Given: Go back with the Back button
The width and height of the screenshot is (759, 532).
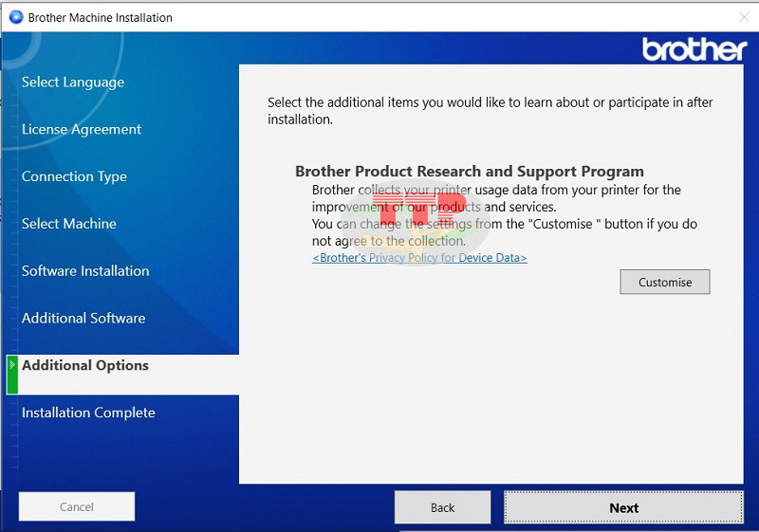Looking at the screenshot, I should [x=442, y=507].
